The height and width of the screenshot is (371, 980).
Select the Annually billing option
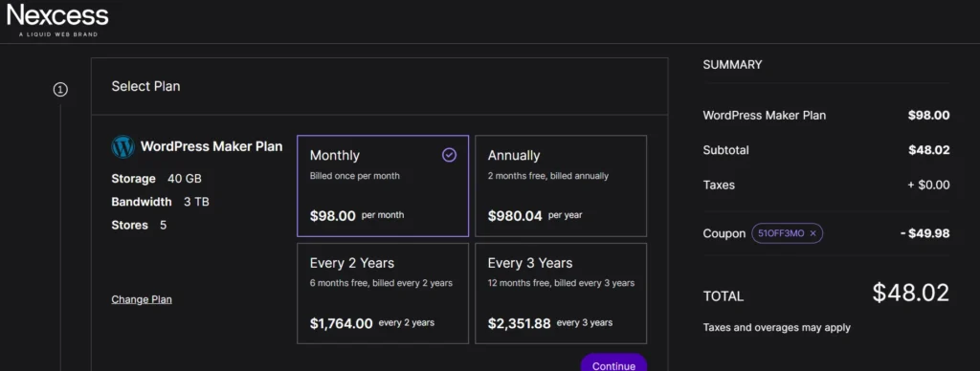pos(561,186)
